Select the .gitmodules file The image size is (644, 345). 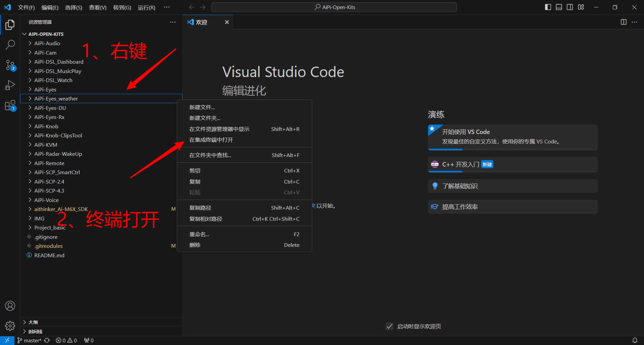[101, 246]
